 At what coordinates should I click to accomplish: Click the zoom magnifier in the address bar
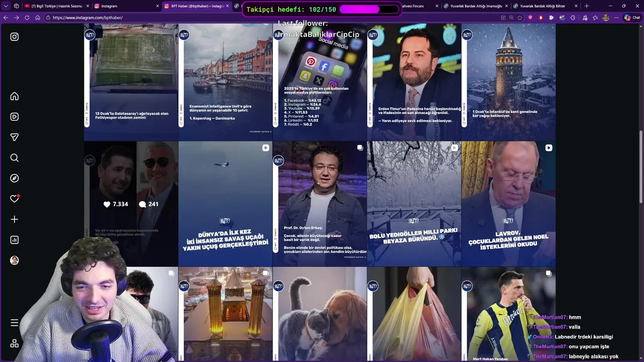512,18
